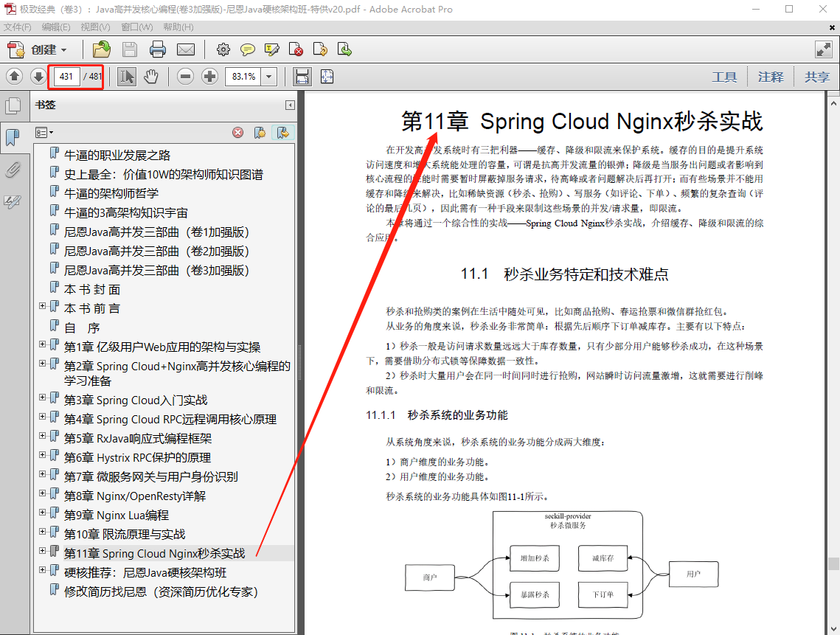Viewport: 840px width, 635px height.
Task: Fit one full page icon
Action: (x=327, y=77)
